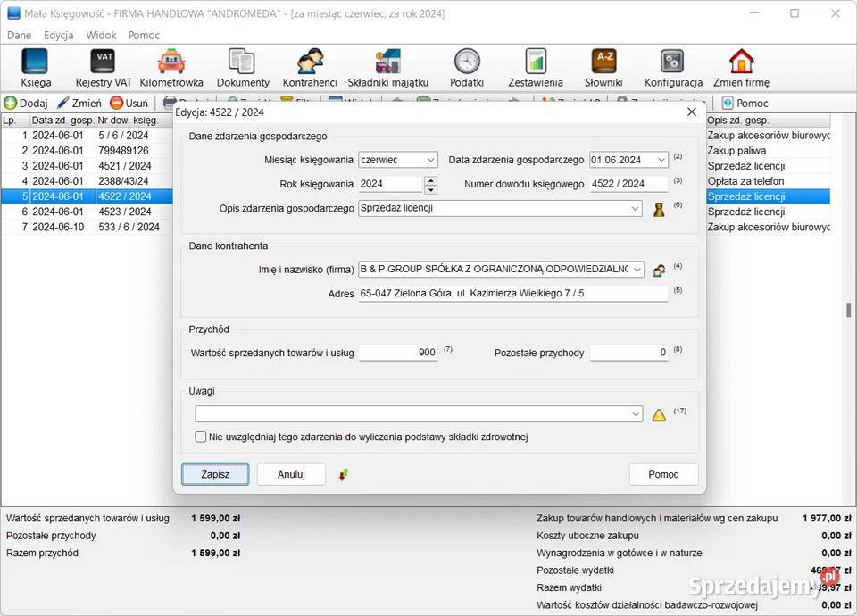Enable 'Nie uwzględniaj tego zdarzenia' checkbox
Screen dimensions: 857x616
coord(201,437)
